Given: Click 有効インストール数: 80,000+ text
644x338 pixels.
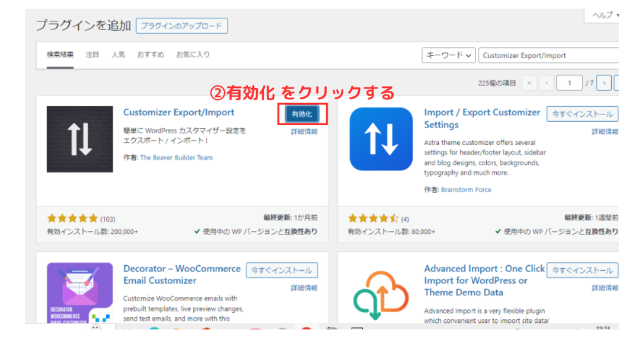Looking at the screenshot, I should [x=391, y=232].
